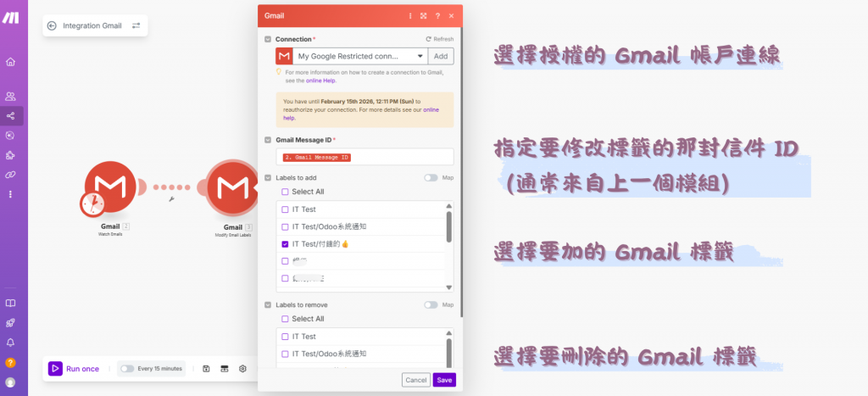Close the Gmail dialog
The width and height of the screenshot is (868, 396).
click(451, 16)
